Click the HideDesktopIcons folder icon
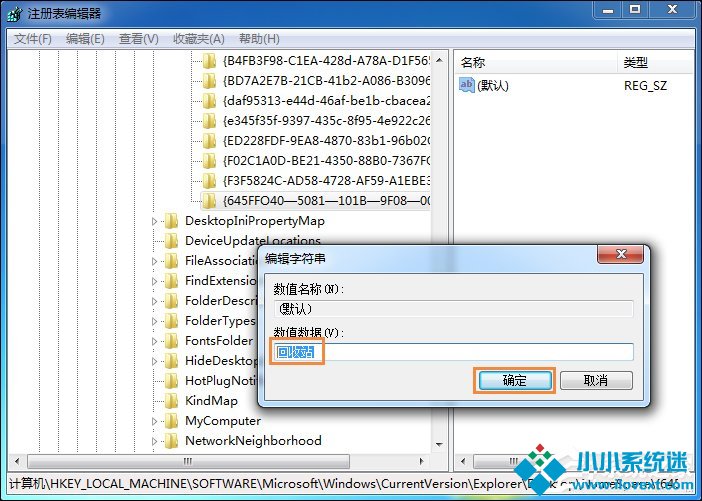This screenshot has width=702, height=501. point(171,360)
